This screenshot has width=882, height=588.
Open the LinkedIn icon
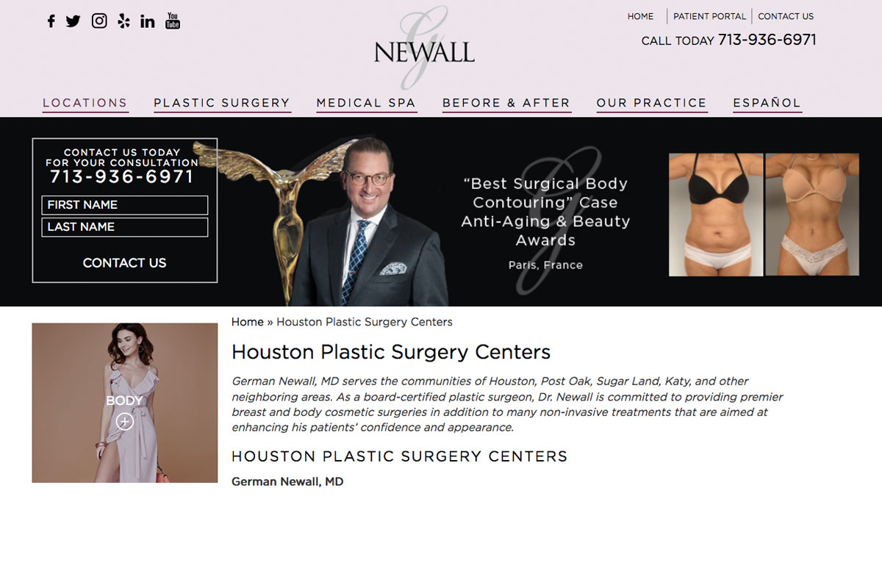click(148, 21)
